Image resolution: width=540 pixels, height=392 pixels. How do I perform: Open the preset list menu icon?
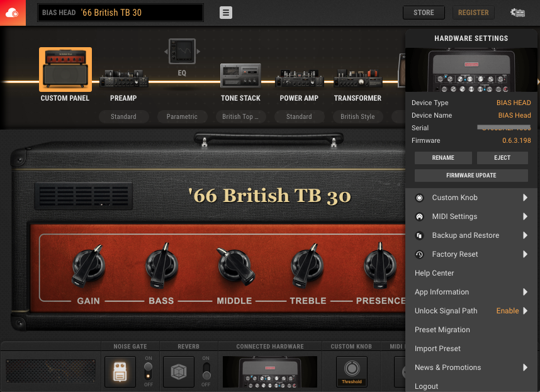pos(226,13)
